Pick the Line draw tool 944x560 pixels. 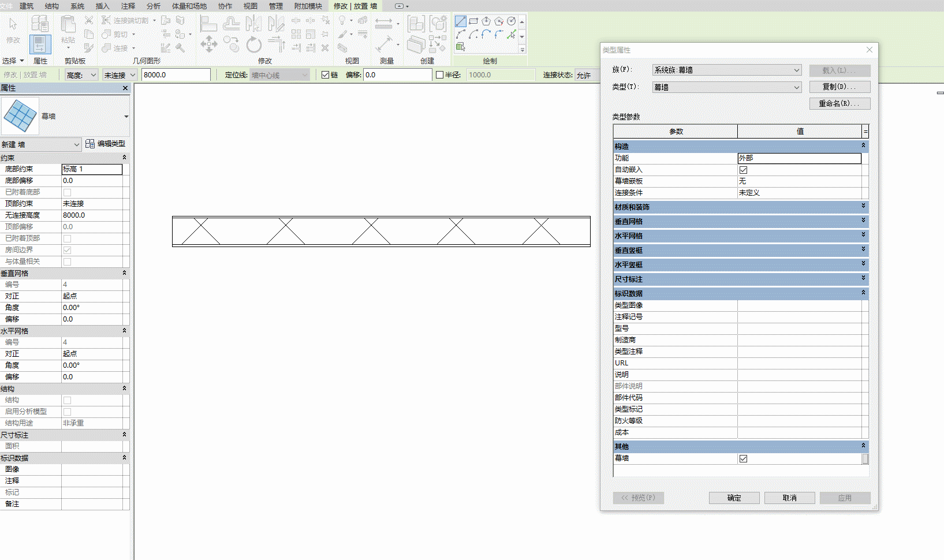[460, 21]
